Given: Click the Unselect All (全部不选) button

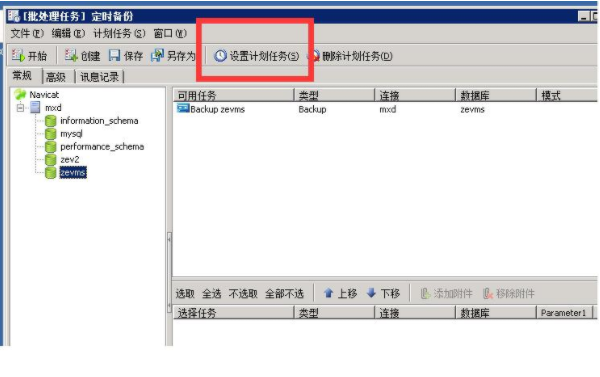Looking at the screenshot, I should click(x=284, y=294).
